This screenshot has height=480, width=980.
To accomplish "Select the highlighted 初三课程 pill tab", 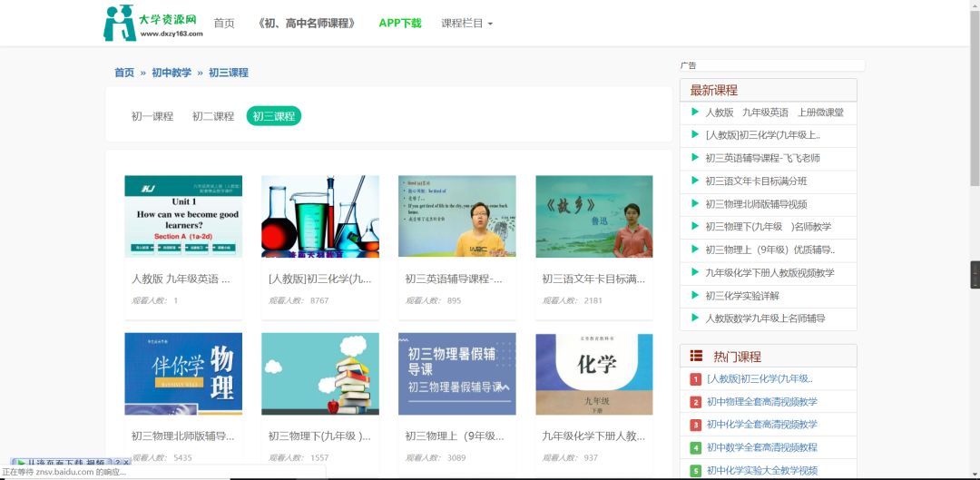I will 274,115.
